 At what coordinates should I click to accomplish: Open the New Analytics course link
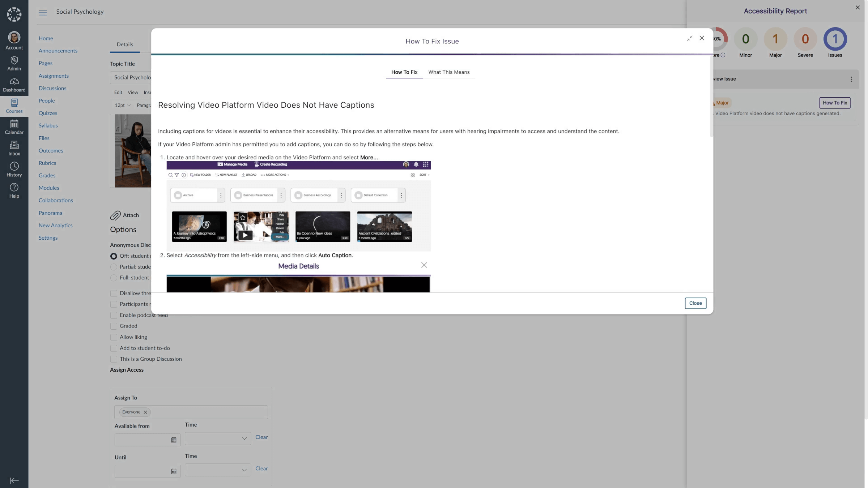55,226
